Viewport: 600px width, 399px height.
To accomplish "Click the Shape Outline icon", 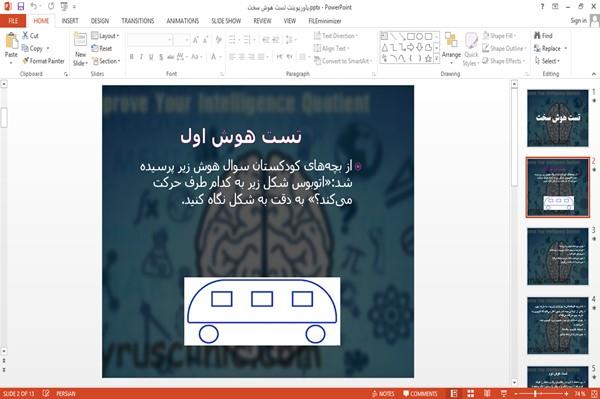I will click(486, 48).
